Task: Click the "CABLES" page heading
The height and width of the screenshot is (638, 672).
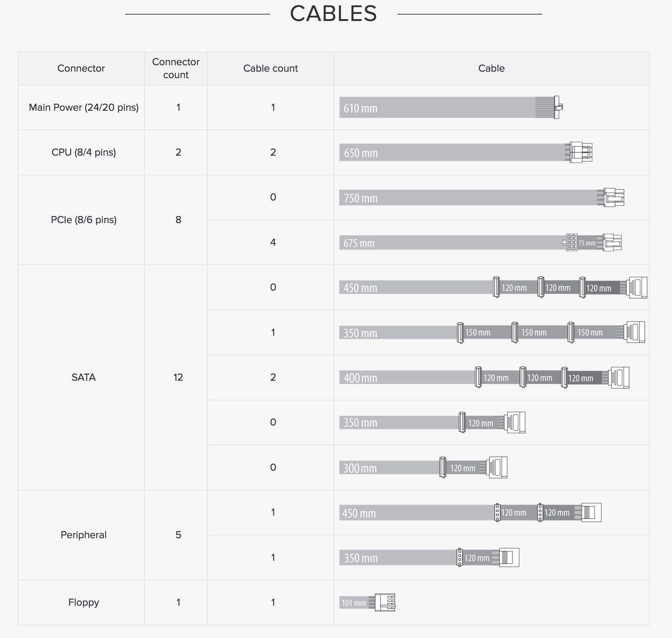Action: [x=333, y=14]
